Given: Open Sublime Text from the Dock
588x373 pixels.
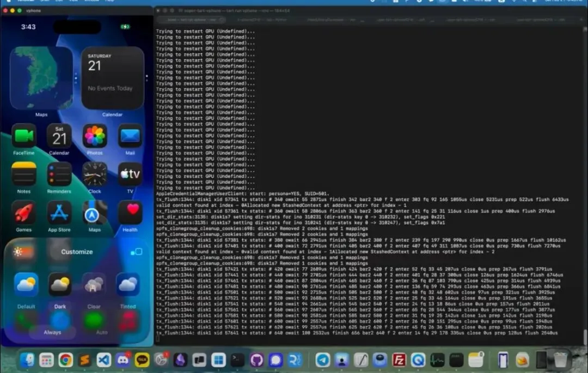Looking at the screenshot, I should click(x=85, y=360).
